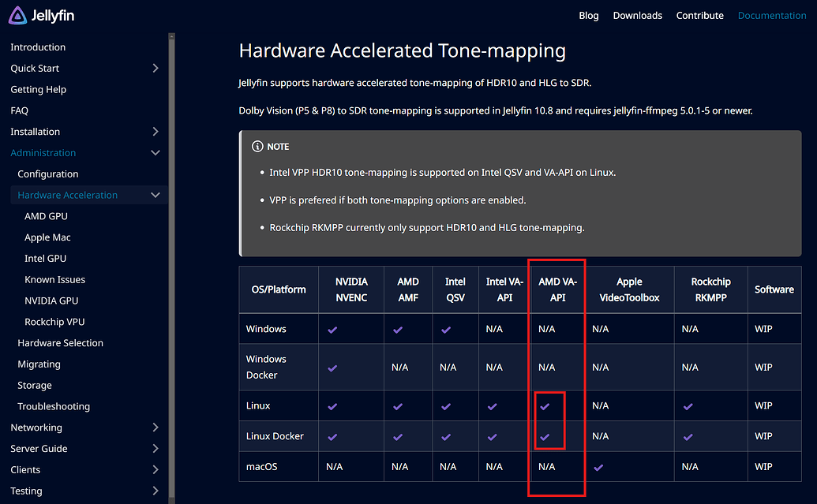Click the checkmark for Windows NVIDIA NVENC
This screenshot has width=817, height=504.
coord(332,330)
